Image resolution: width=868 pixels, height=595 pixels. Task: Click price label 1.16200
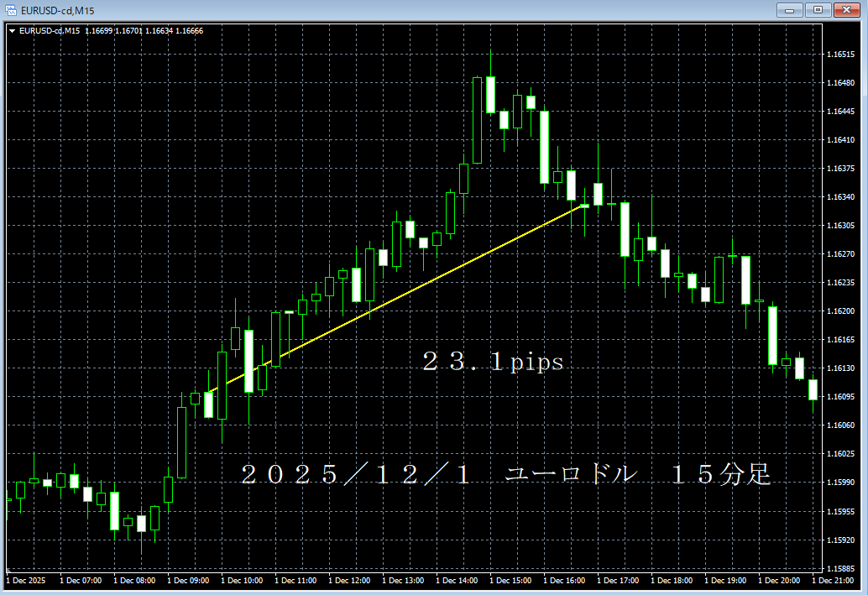point(840,311)
